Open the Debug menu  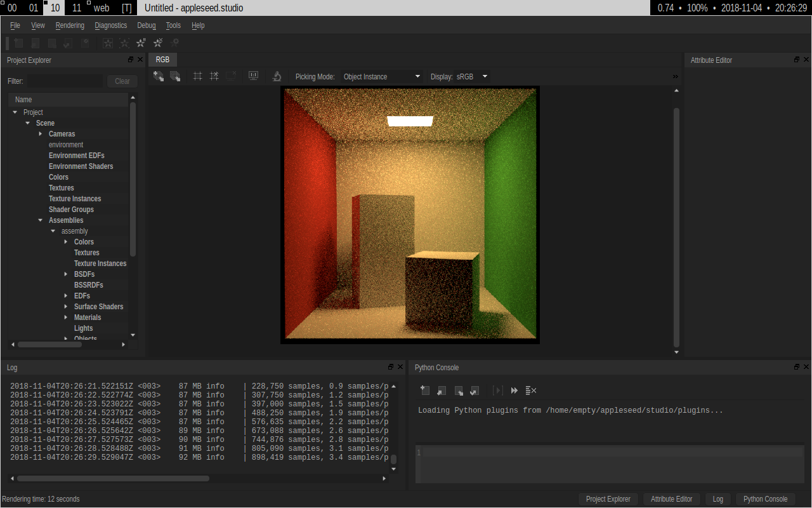pyautogui.click(x=147, y=25)
